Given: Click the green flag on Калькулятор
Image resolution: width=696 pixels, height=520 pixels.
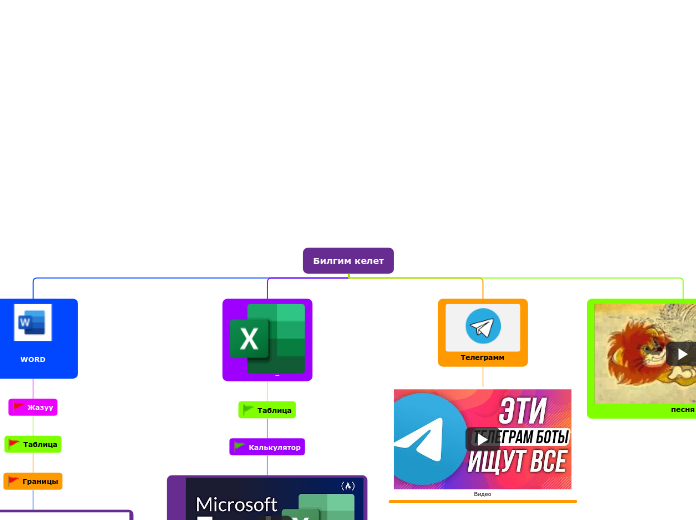Looking at the screenshot, I should coord(240,446).
